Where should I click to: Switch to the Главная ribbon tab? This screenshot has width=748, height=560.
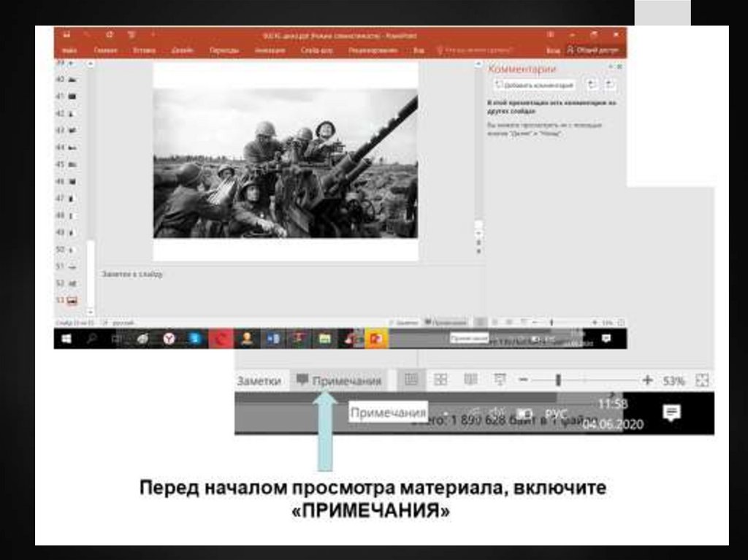pos(105,50)
